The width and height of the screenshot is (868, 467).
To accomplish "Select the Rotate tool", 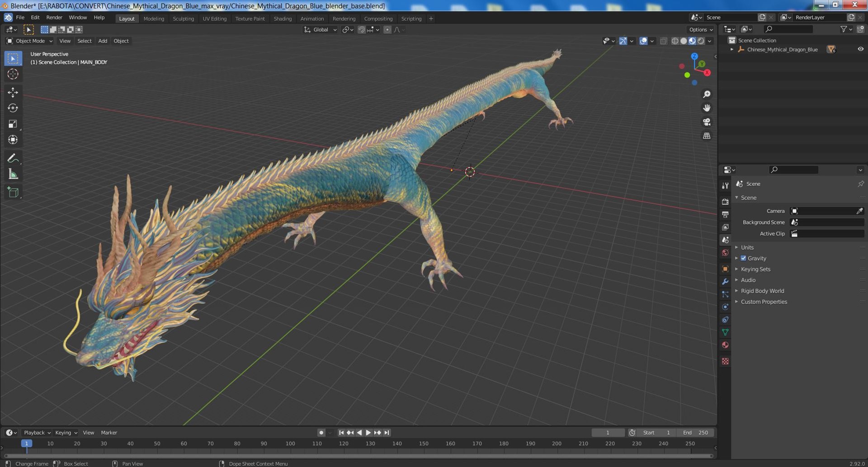I will click(x=13, y=108).
